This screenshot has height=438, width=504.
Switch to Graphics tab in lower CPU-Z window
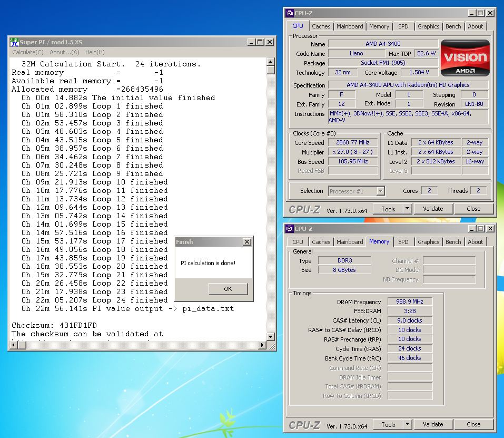429,242
